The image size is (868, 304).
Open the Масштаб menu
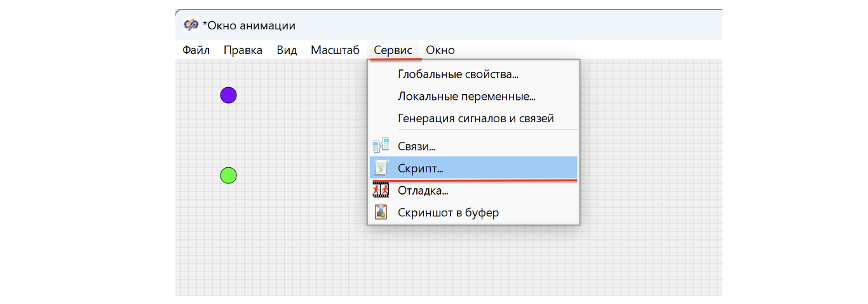click(335, 50)
